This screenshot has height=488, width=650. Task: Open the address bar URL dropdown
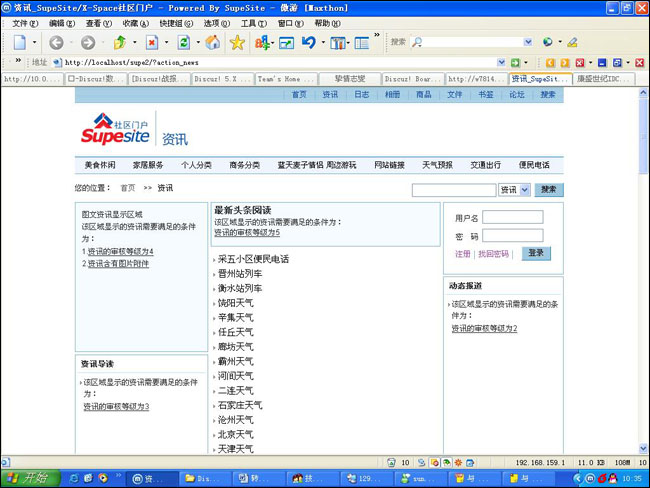(x=501, y=63)
